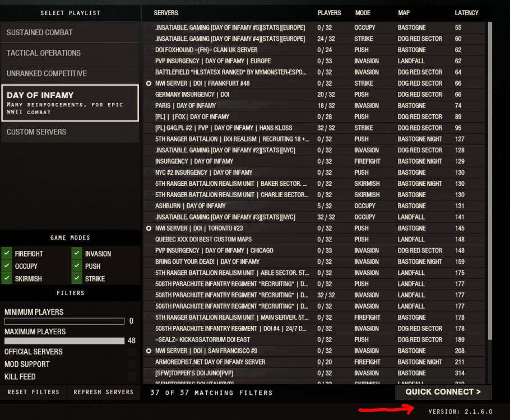This screenshot has width=510, height=420.
Task: Select Insatiable Gaming #2 NYC server
Action: click(x=314, y=150)
